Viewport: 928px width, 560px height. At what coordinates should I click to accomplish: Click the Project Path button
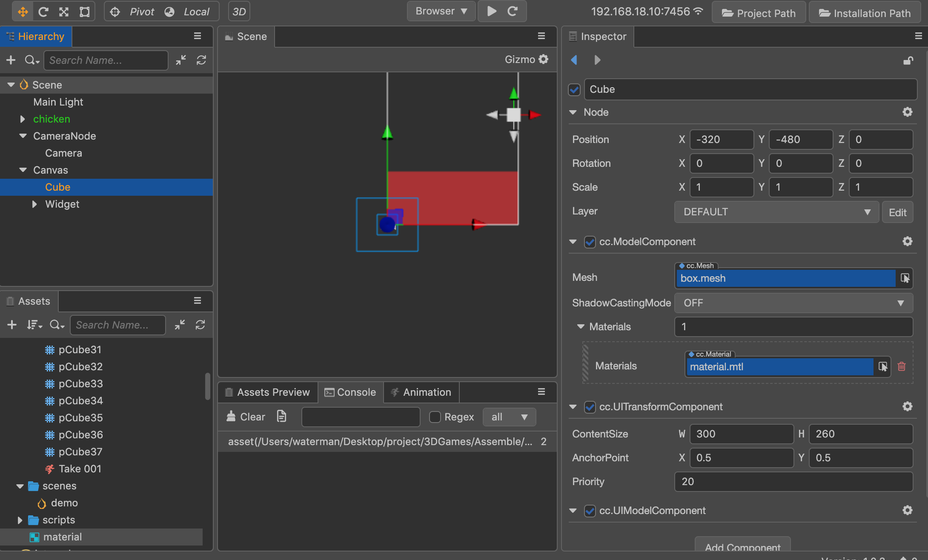[759, 13]
